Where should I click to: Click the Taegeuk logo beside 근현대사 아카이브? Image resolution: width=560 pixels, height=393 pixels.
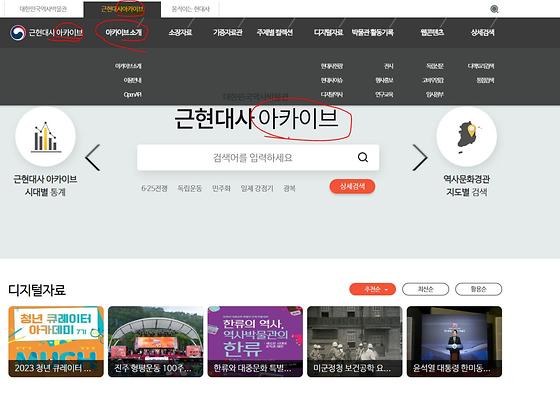point(18,33)
